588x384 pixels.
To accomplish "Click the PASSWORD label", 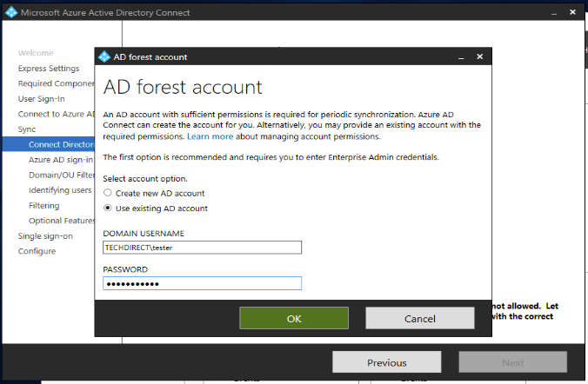I will point(125,269).
